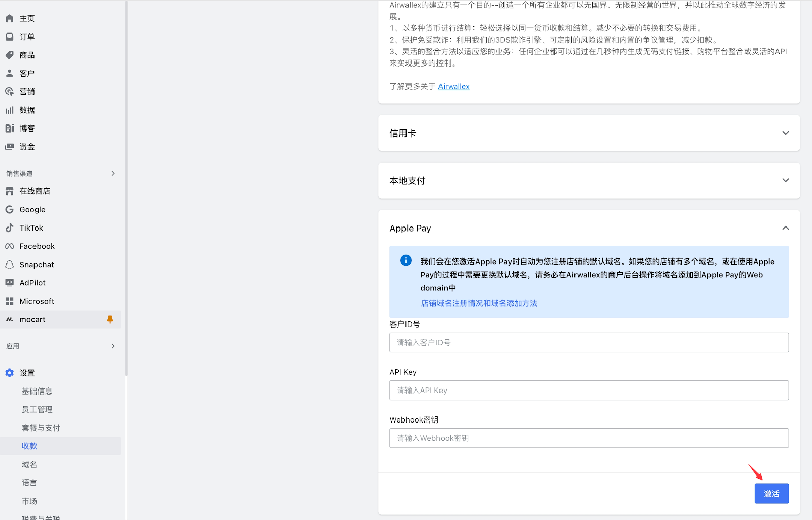Viewport: 812px width, 520px height.
Task: Click the gear icon beside 设置
Action: click(x=9, y=373)
